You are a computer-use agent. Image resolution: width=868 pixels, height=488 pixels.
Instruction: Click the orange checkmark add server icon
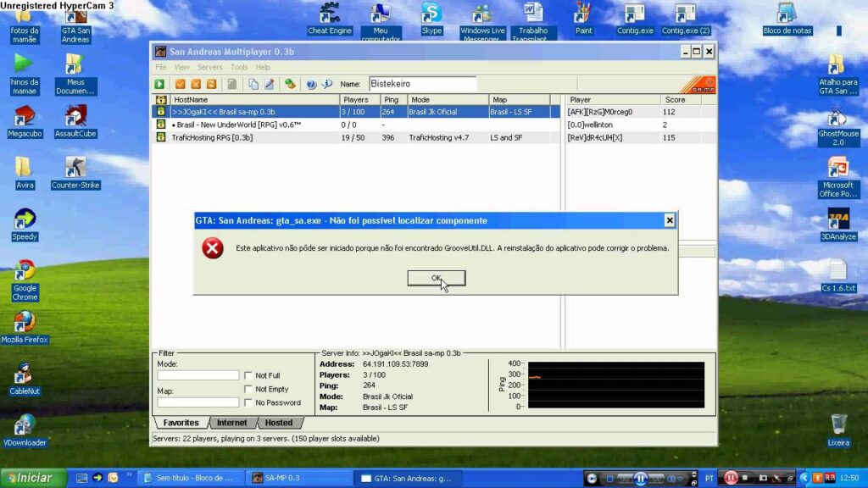[x=180, y=84]
